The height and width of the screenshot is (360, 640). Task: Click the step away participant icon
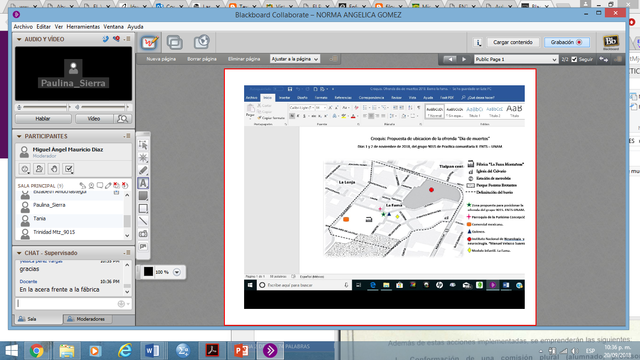(x=39, y=169)
